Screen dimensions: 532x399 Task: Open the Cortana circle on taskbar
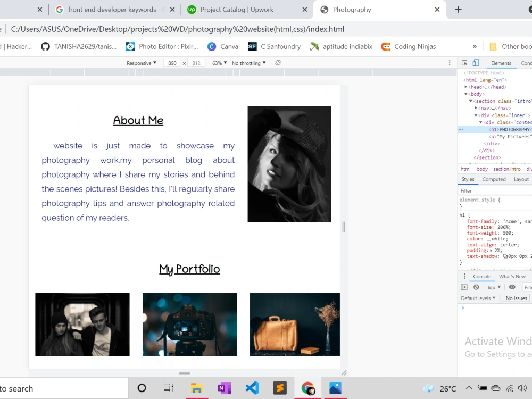[x=142, y=388]
